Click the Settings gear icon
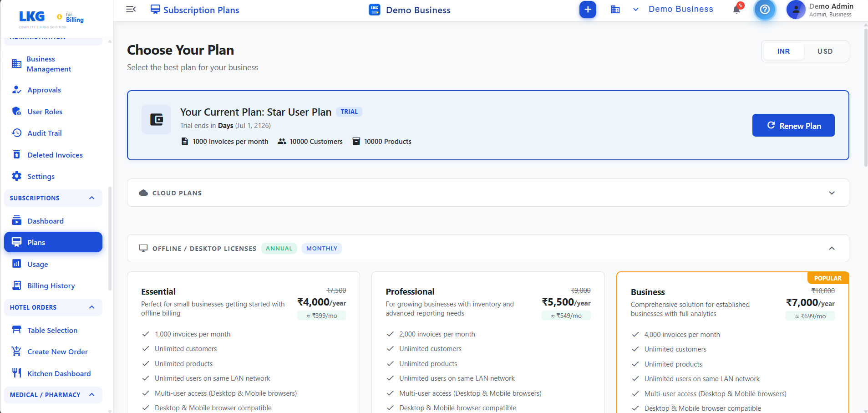Screen dimensions: 868x413 click(17, 176)
